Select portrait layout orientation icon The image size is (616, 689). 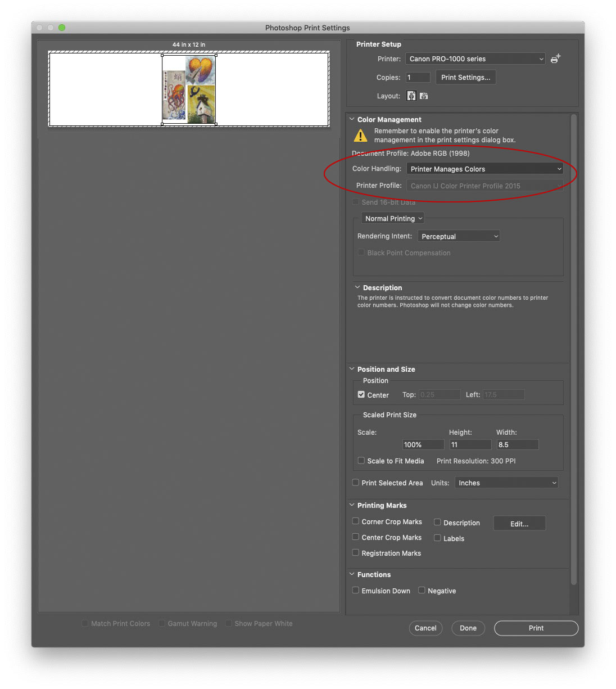pos(411,96)
